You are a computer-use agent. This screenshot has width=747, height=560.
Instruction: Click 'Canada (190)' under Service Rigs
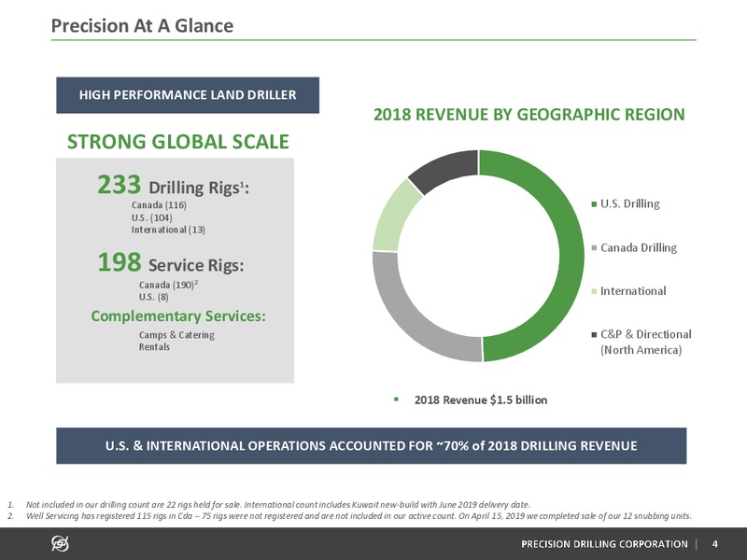168,285
